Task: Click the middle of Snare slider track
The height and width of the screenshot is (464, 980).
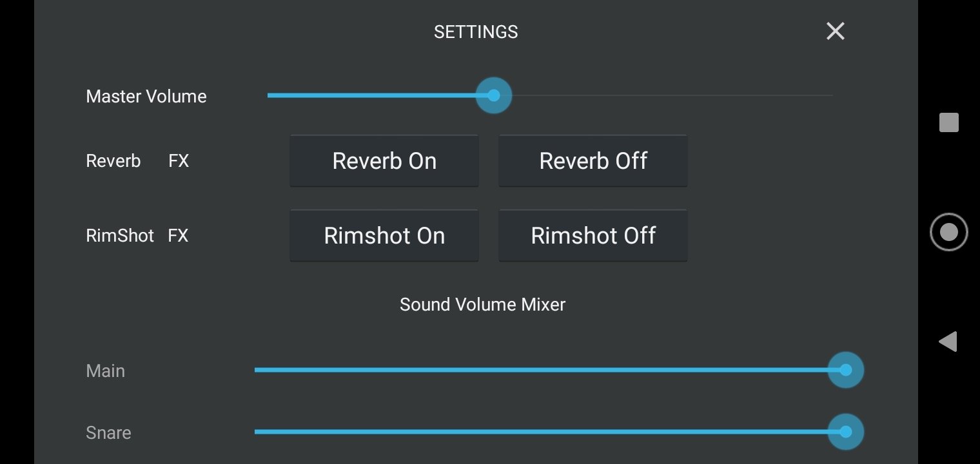Action: point(550,432)
